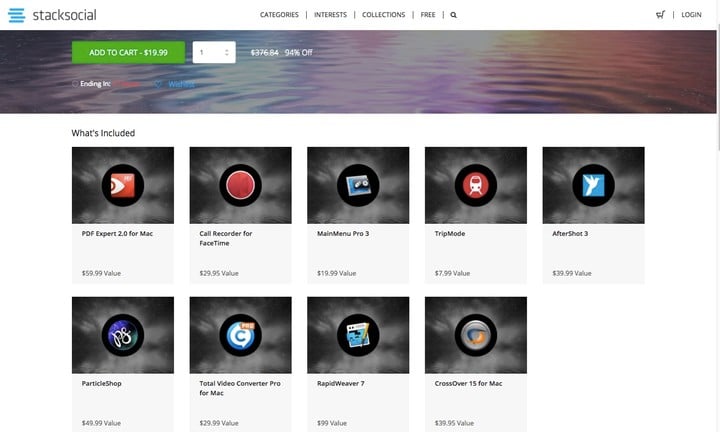Focus the quantity input field
Viewport: 720px width, 432px height.
214,52
